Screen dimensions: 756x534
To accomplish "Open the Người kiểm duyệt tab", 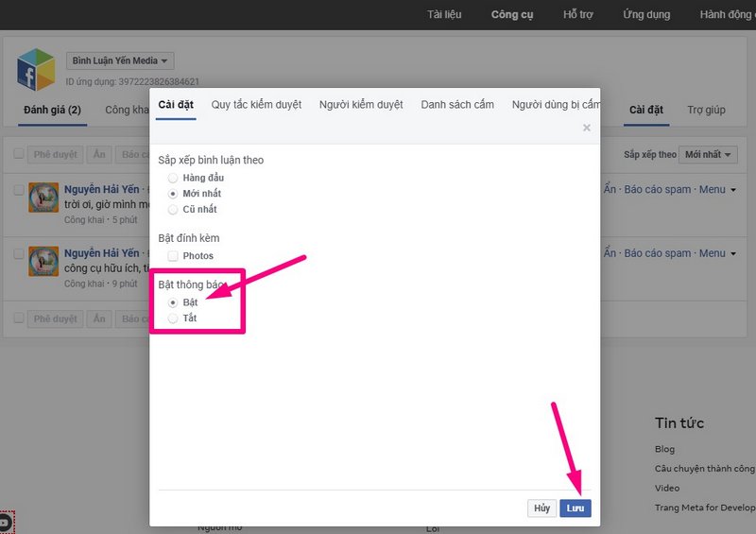I will (361, 104).
